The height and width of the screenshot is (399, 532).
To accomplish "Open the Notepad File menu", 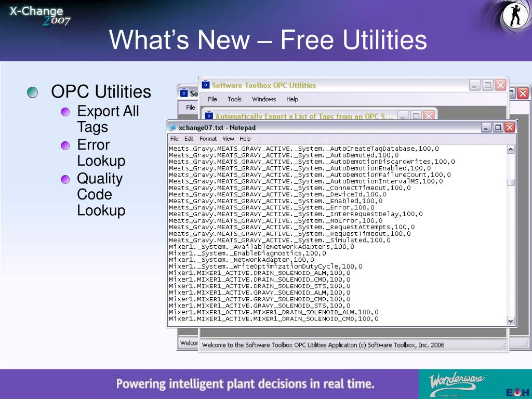I will click(175, 139).
